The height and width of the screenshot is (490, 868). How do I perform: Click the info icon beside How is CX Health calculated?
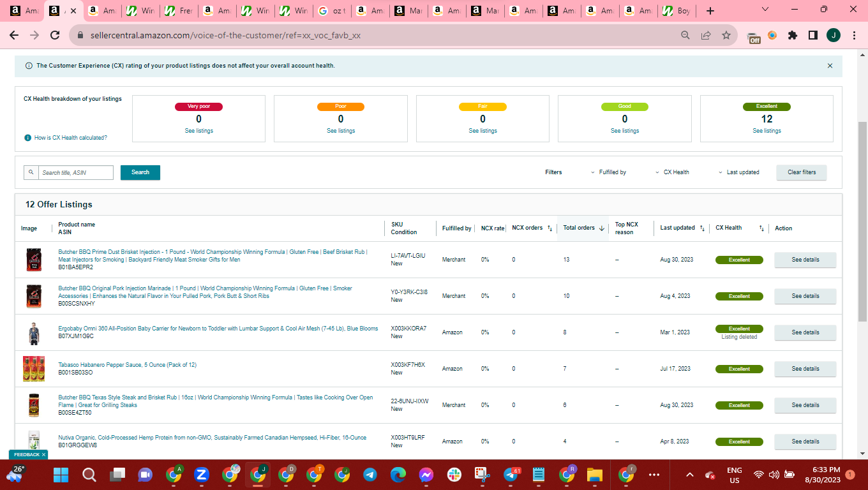(x=28, y=138)
